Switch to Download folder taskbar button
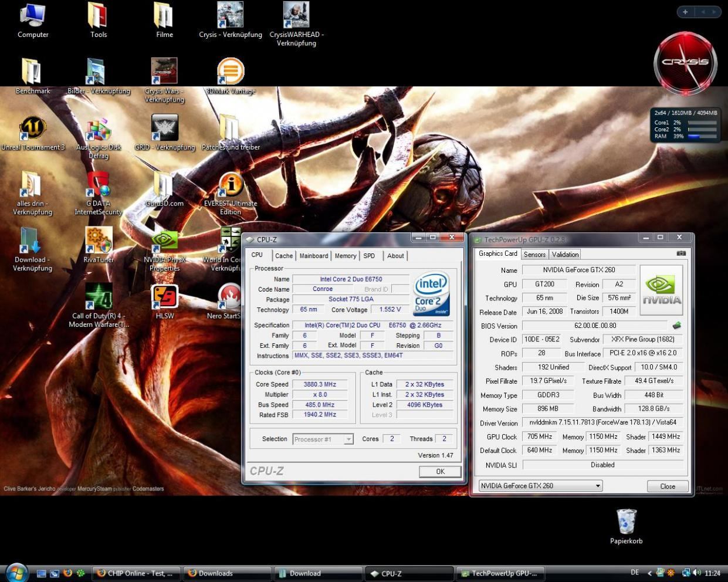The width and height of the screenshot is (728, 582). click(318, 573)
